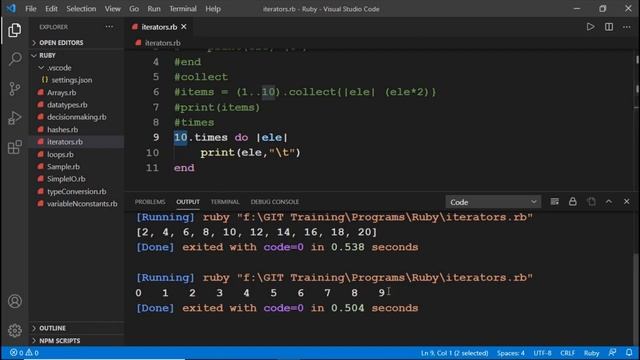The height and width of the screenshot is (360, 640).
Task: Open the Run and Debug view icon
Action: point(15,118)
